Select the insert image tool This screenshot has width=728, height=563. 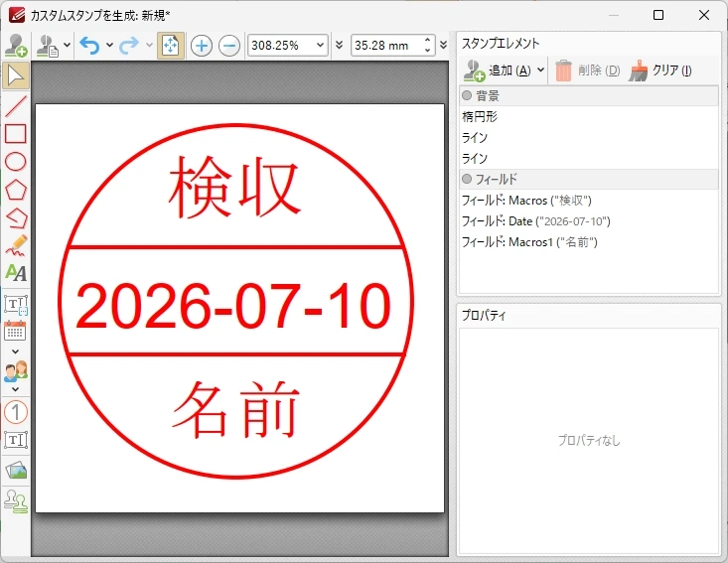click(16, 471)
